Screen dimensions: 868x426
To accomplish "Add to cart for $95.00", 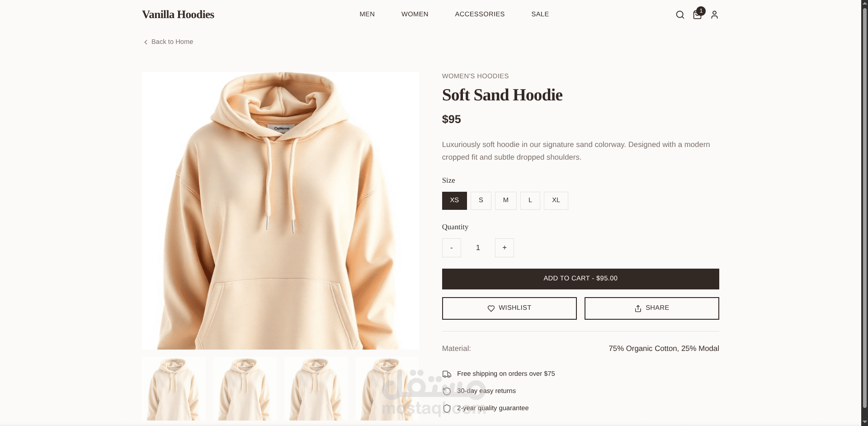I will [x=580, y=279].
